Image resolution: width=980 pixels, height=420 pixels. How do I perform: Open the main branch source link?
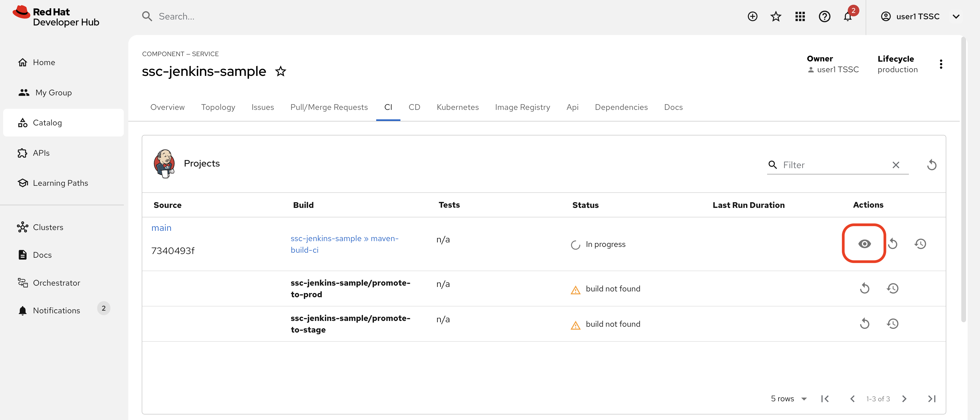161,227
